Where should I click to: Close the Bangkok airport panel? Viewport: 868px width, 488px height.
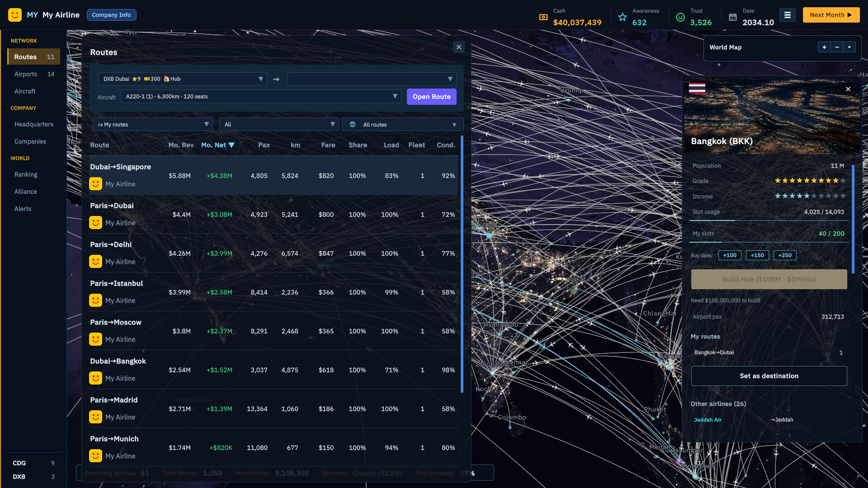tap(848, 89)
